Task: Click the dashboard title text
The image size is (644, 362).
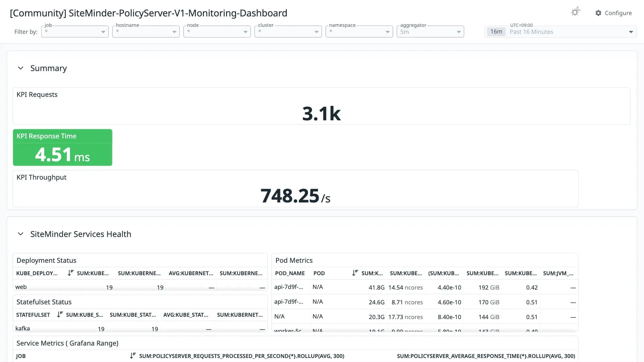Action: click(149, 13)
